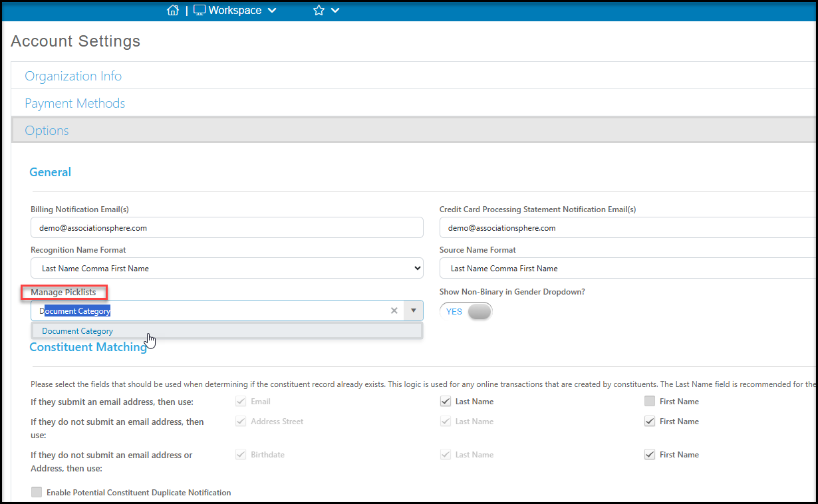Expand the favorites star dropdown chevron
This screenshot has height=504, width=818.
pos(335,10)
